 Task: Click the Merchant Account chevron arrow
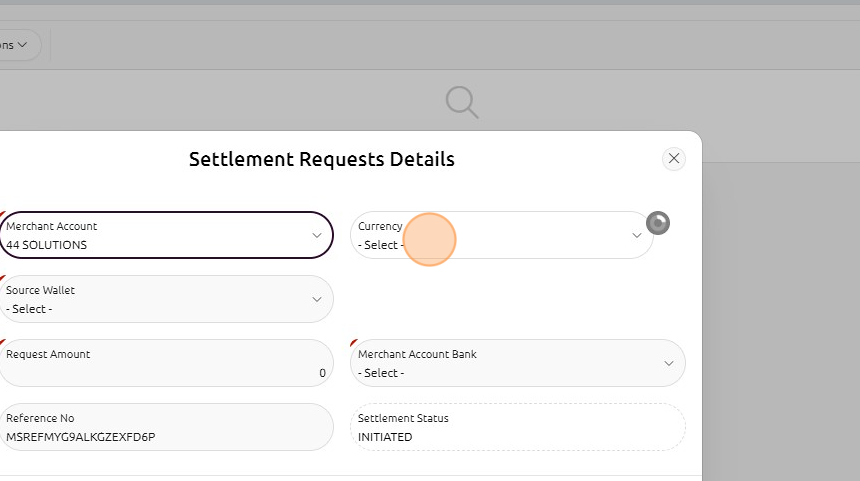[317, 236]
